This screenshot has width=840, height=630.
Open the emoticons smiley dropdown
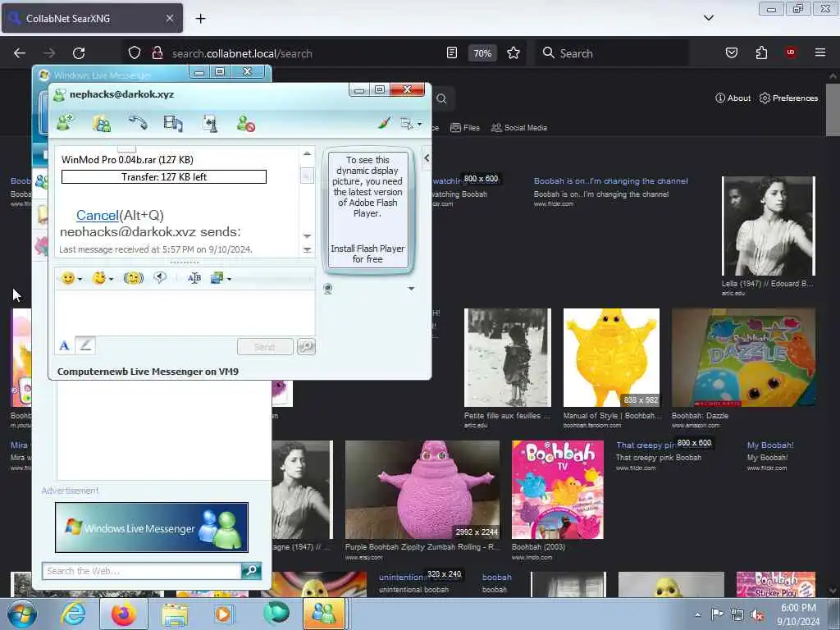(71, 278)
